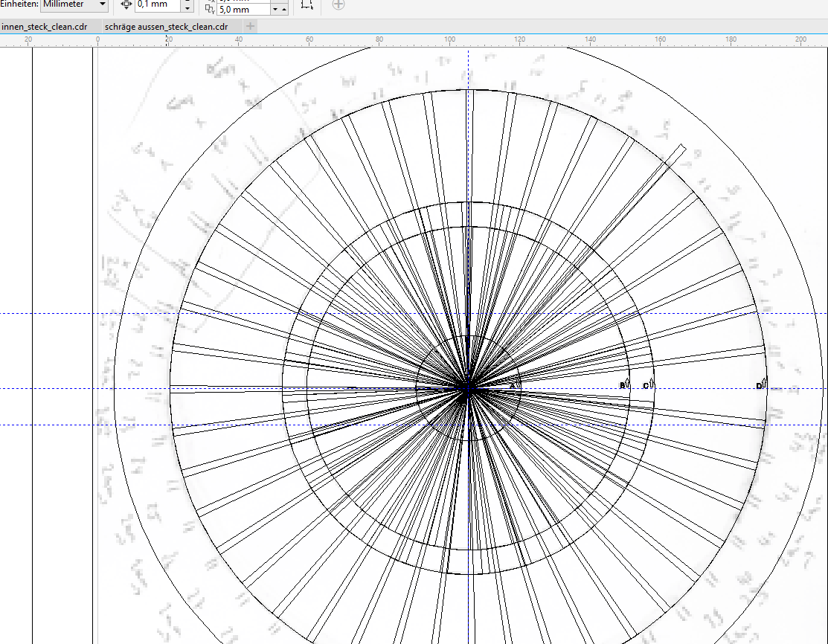
Task: Increase the 5,0 mm duplicate distance value
Action: click(284, 10)
